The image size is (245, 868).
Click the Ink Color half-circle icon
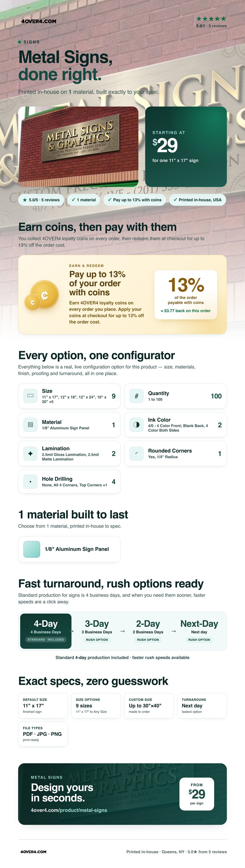pos(137,424)
